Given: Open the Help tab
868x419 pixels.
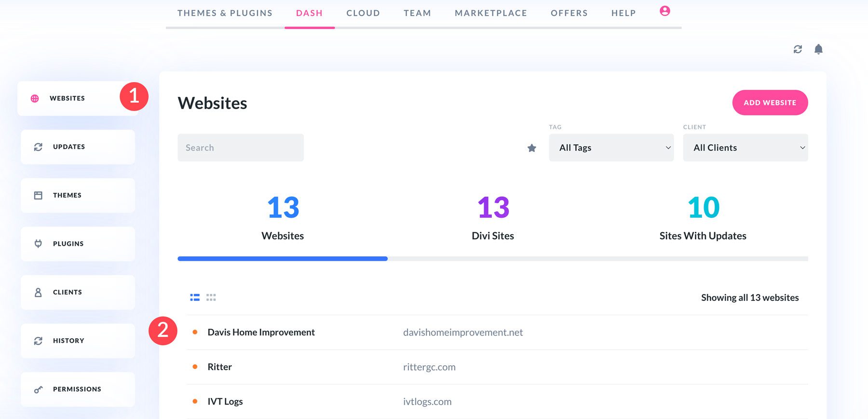Looking at the screenshot, I should click(624, 13).
